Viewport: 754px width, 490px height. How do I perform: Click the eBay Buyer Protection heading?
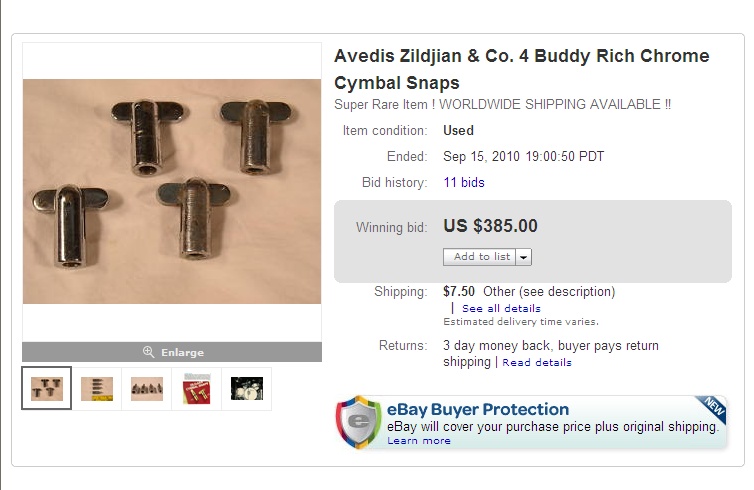coord(478,409)
